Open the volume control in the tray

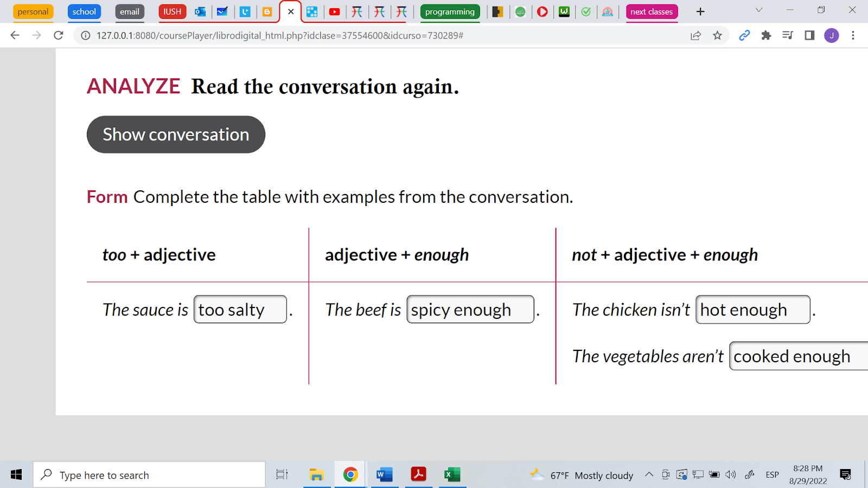[x=731, y=474]
